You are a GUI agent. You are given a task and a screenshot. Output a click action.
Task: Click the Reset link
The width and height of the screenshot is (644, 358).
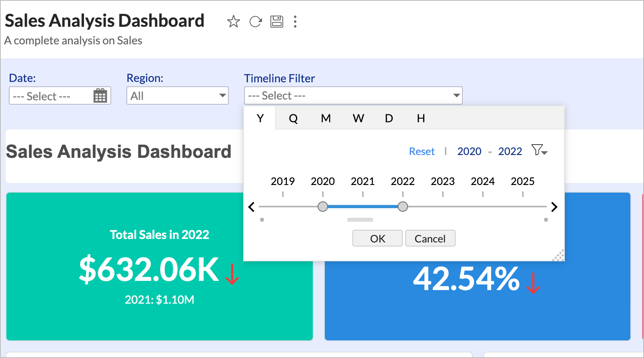pyautogui.click(x=422, y=151)
